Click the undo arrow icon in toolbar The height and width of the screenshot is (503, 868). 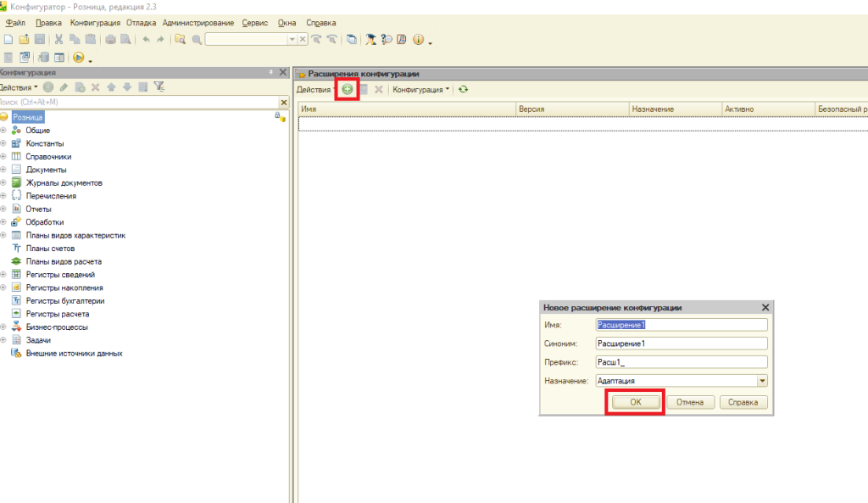146,39
